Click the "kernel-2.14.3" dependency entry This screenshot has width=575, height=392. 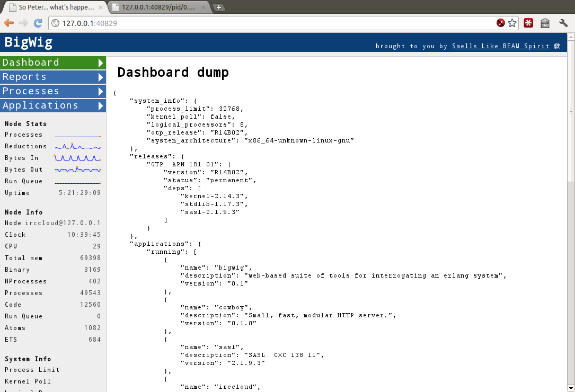(x=214, y=196)
